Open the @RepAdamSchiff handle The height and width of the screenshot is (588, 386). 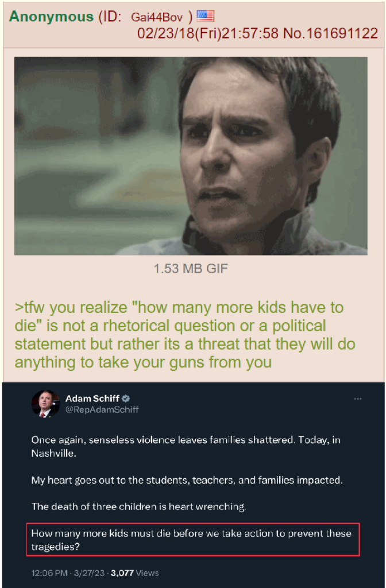[x=102, y=409]
